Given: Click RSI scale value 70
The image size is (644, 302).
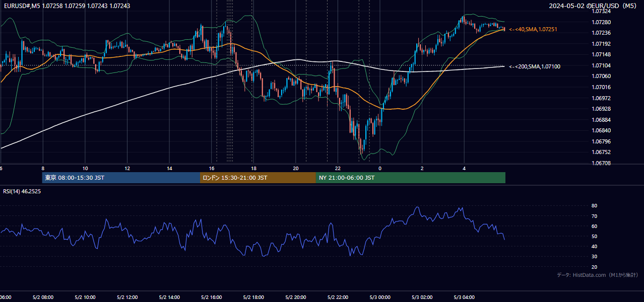Looking at the screenshot, I should pyautogui.click(x=595, y=216).
